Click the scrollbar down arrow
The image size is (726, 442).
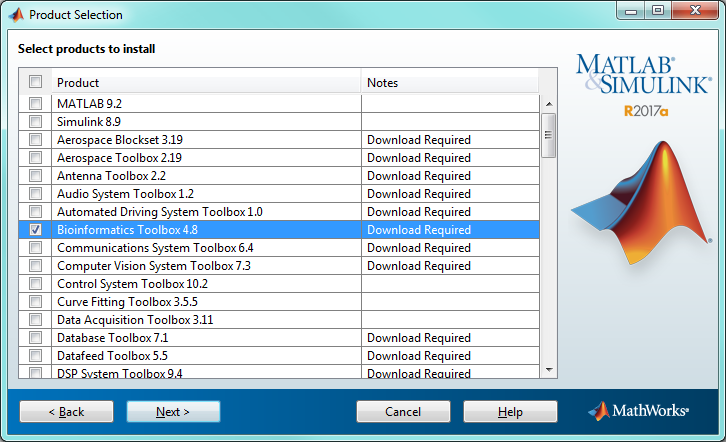(549, 370)
